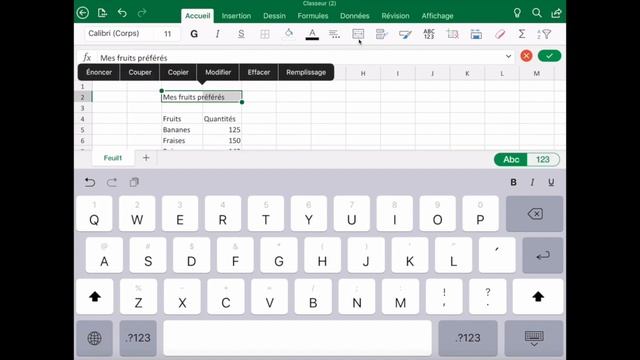640x360 pixels.
Task: Tap the space bar
Action: [x=298, y=338]
